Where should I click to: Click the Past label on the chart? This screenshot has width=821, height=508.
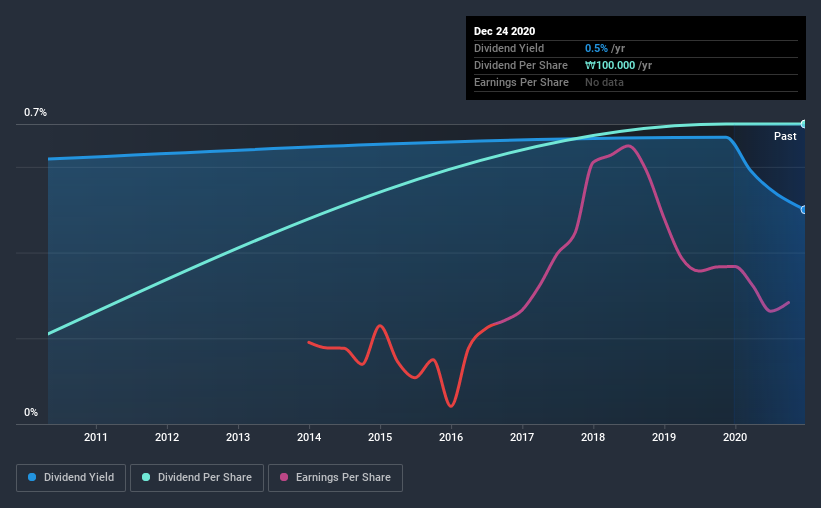coord(785,136)
